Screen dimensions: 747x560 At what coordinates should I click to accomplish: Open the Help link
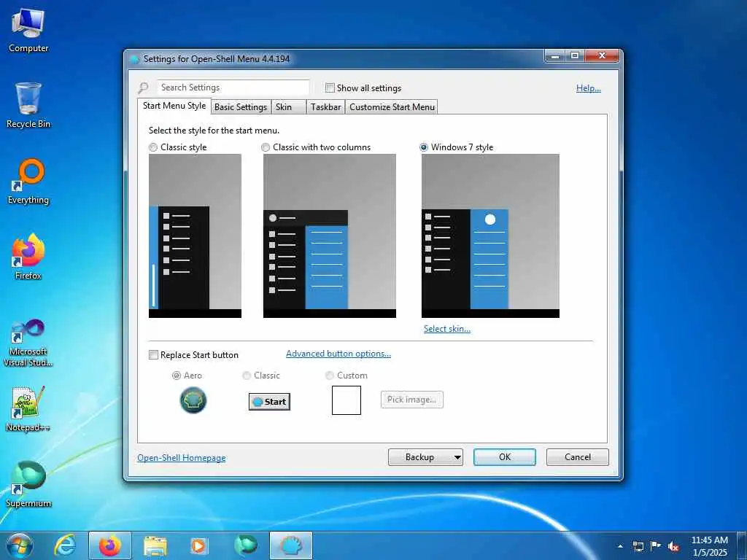coord(589,88)
